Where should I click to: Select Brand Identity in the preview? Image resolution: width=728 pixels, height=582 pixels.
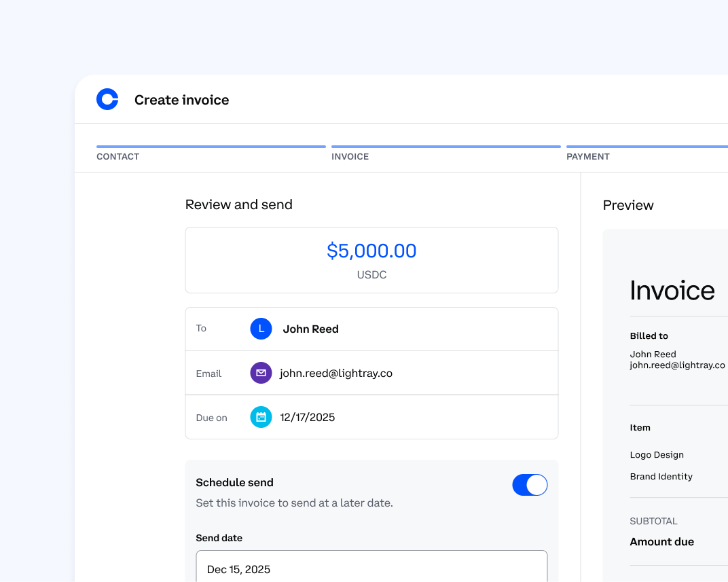pos(661,476)
